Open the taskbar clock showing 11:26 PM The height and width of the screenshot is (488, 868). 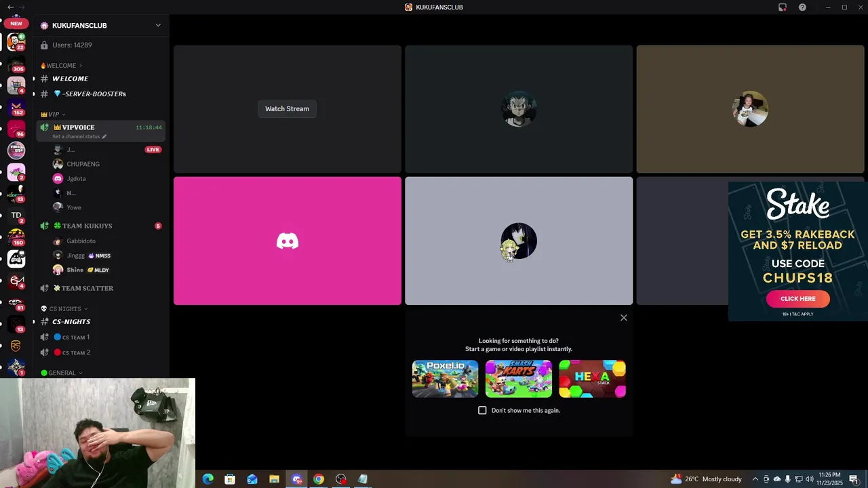coord(830,479)
